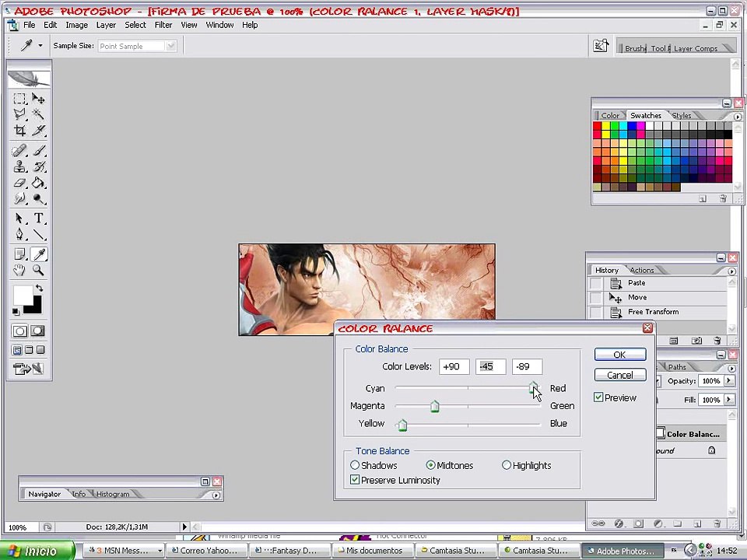This screenshot has height=560, width=747.
Task: Select the Eraser tool
Action: [19, 182]
